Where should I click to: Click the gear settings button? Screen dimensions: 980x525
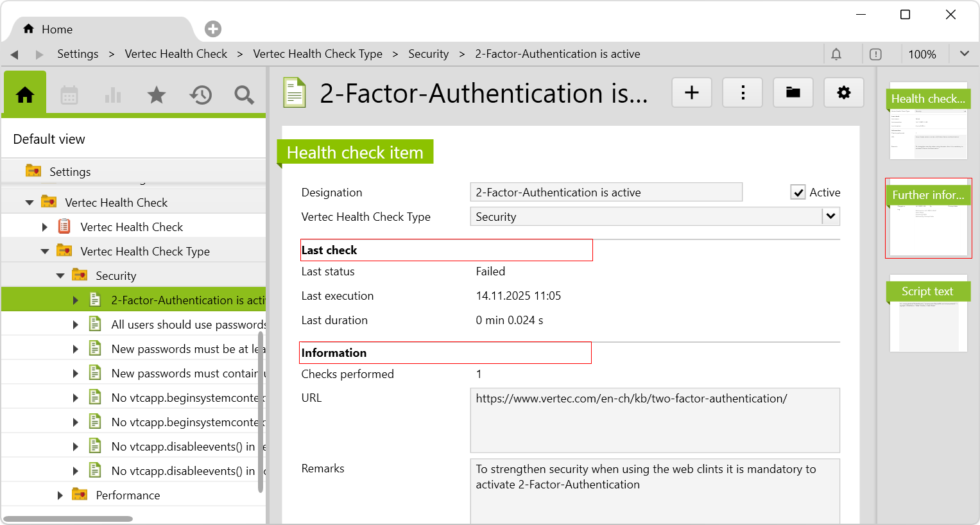tap(843, 93)
